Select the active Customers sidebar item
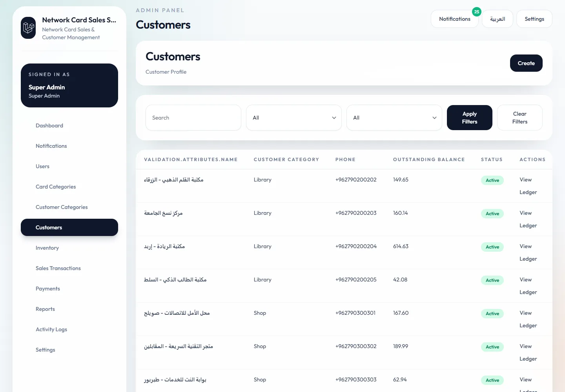The height and width of the screenshot is (392, 565). coord(69,227)
